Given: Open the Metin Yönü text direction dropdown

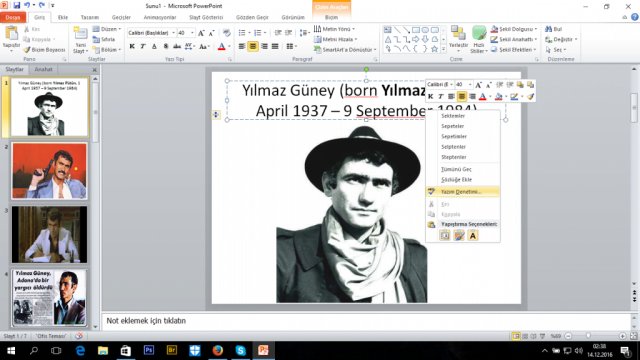Looking at the screenshot, I should point(334,29).
